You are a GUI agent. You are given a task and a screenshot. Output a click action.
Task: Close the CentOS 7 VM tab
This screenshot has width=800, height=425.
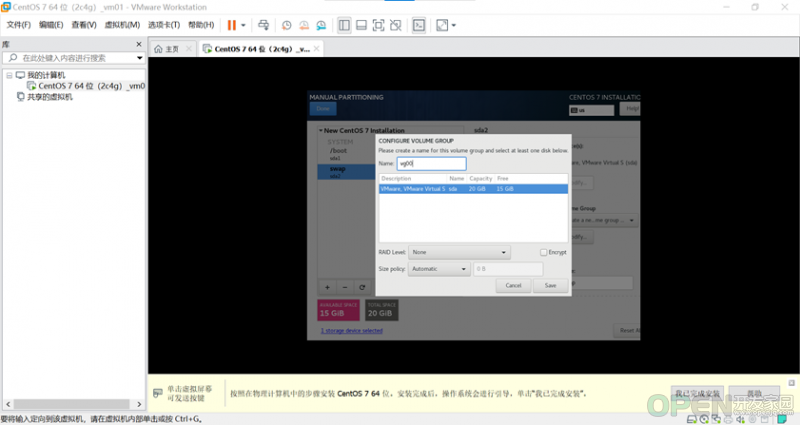pos(316,48)
